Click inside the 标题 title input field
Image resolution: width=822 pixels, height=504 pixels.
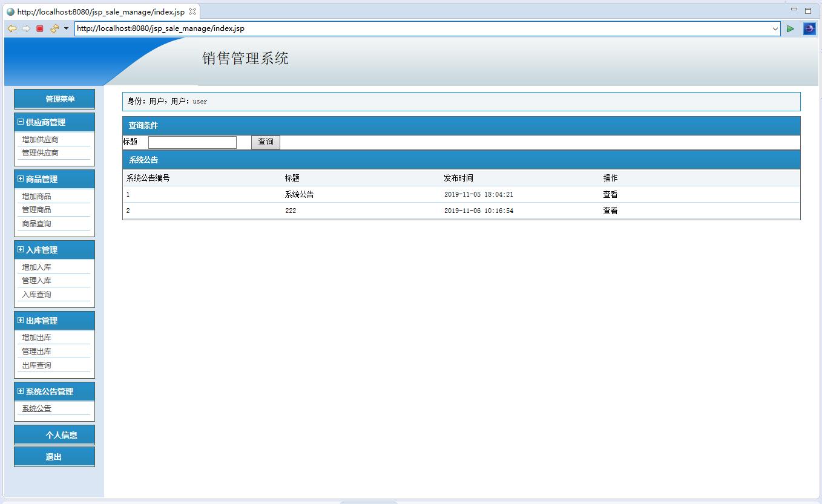[x=192, y=142]
